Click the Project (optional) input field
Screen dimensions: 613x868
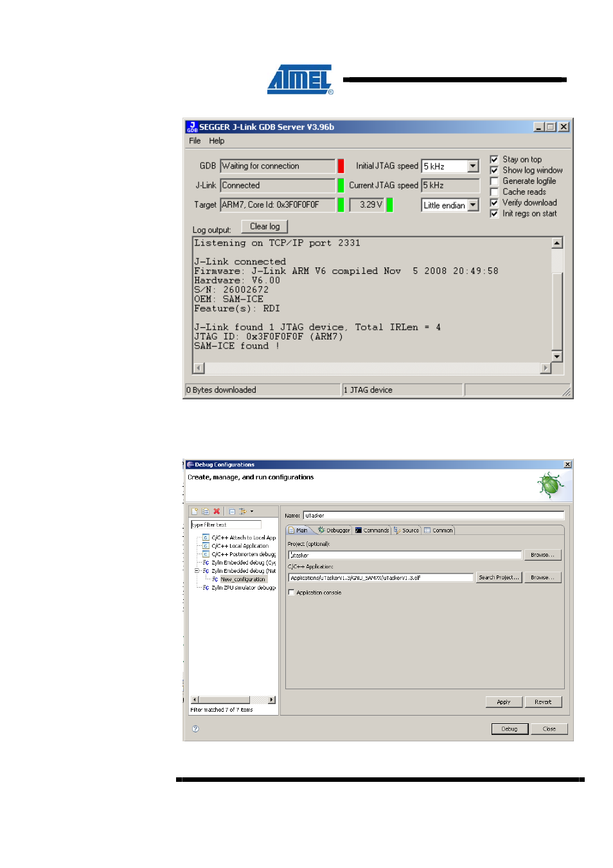click(405, 555)
